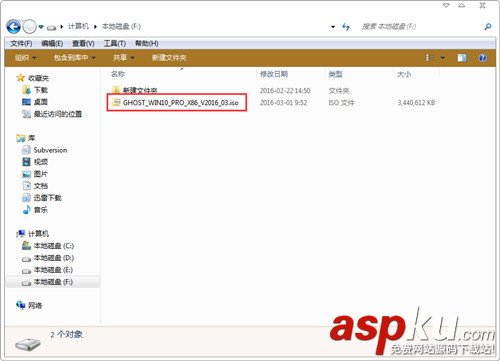Click the Forward navigation arrow button
The height and width of the screenshot is (361, 500).
[29, 26]
